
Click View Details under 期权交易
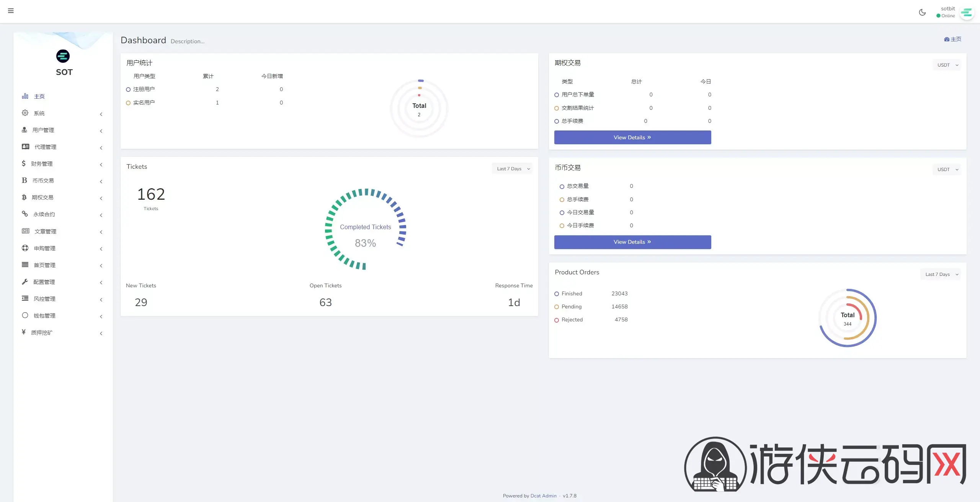[632, 137]
